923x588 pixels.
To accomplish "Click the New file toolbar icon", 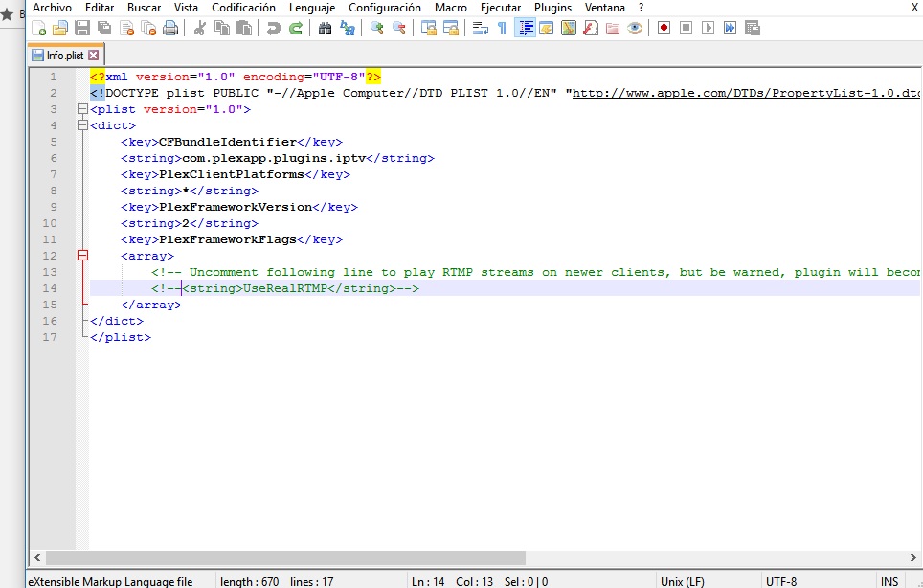I will [x=39, y=28].
